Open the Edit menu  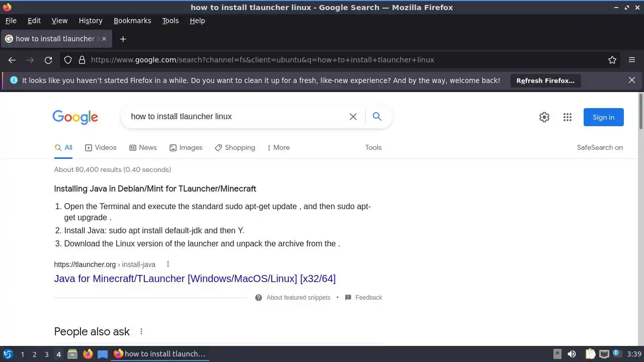(x=34, y=21)
